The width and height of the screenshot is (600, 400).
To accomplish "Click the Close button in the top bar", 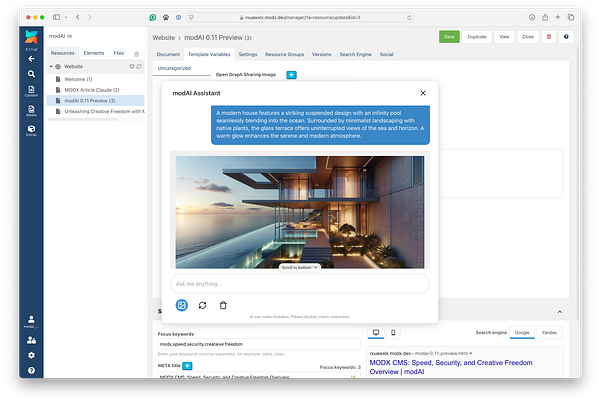I will [x=528, y=37].
